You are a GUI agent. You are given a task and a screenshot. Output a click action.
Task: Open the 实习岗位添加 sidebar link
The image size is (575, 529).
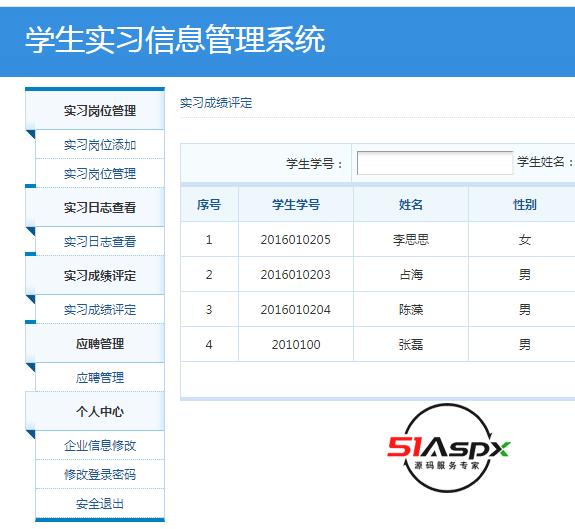100,145
